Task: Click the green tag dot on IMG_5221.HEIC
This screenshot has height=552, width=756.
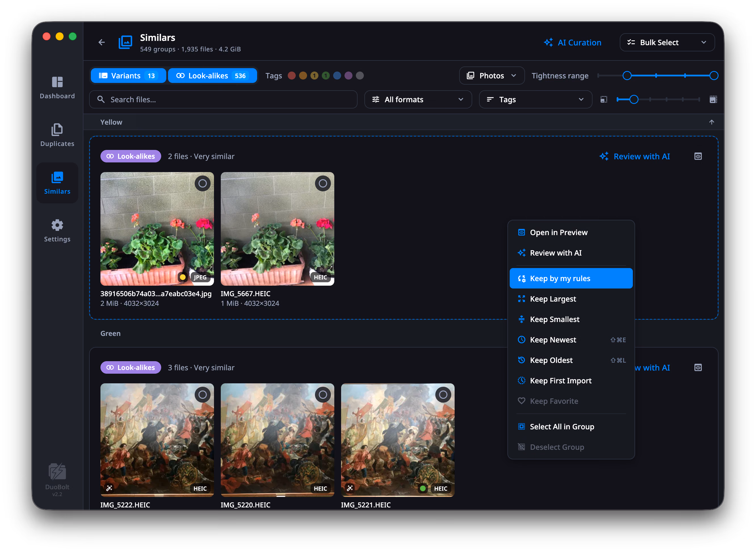Action: click(423, 488)
